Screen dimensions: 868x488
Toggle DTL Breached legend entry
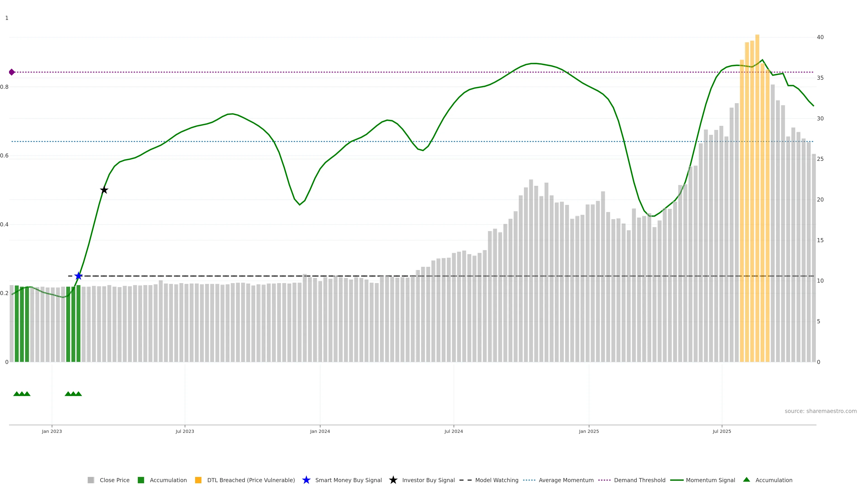pyautogui.click(x=251, y=480)
